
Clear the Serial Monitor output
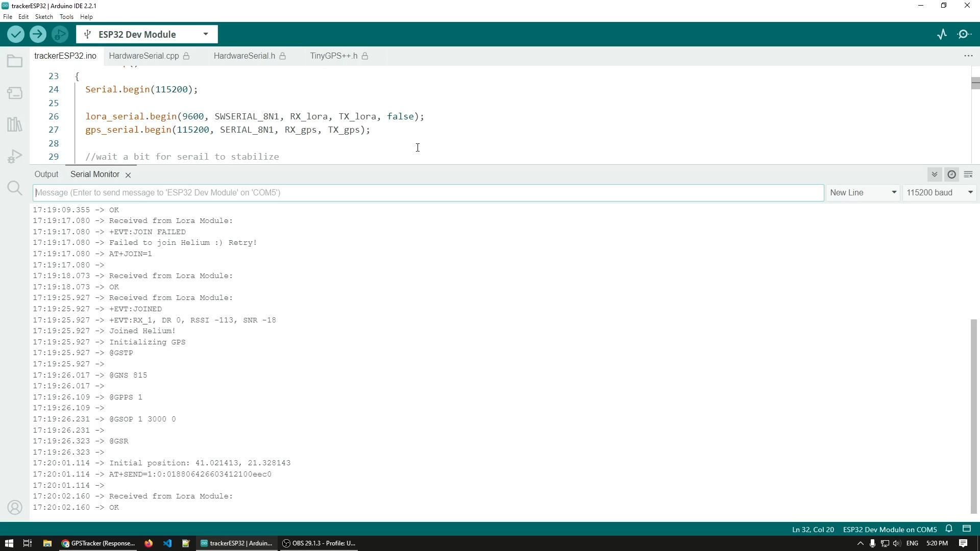(x=968, y=174)
